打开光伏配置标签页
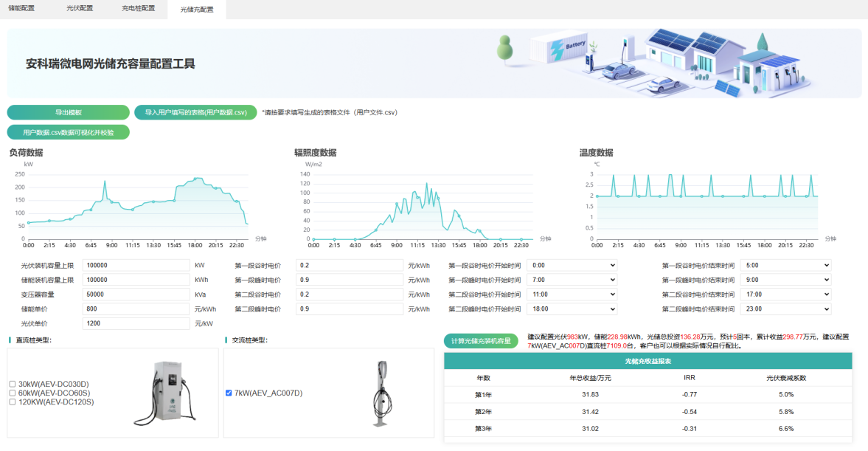The width and height of the screenshot is (868, 451). pos(81,10)
